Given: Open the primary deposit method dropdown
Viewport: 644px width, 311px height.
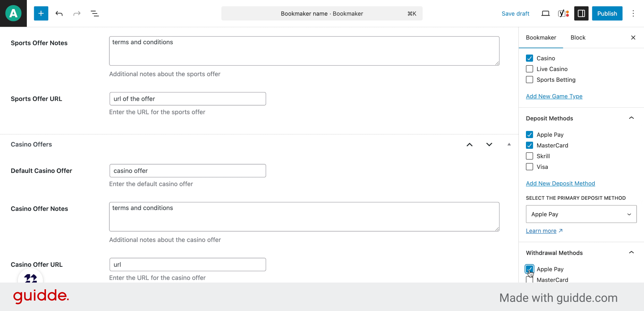Looking at the screenshot, I should [581, 214].
